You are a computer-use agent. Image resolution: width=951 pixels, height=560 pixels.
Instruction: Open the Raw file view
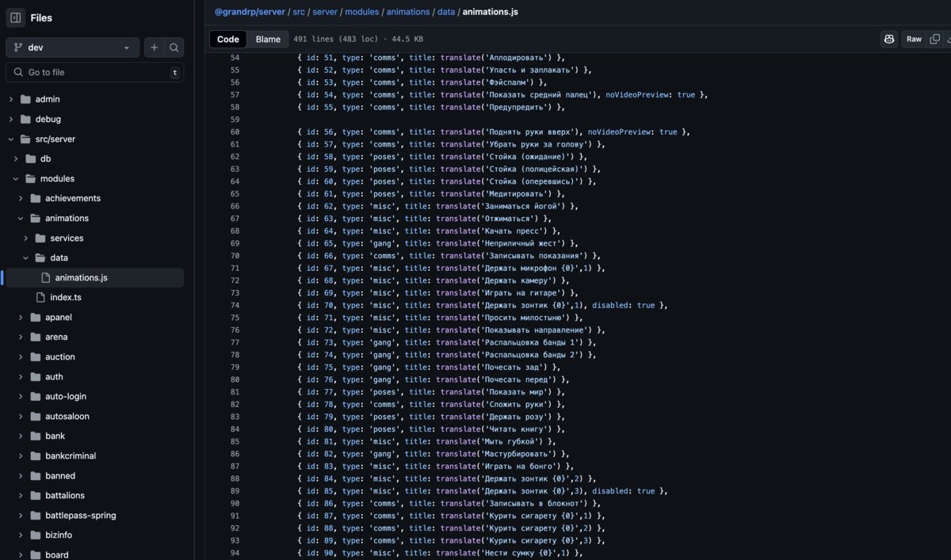(914, 39)
